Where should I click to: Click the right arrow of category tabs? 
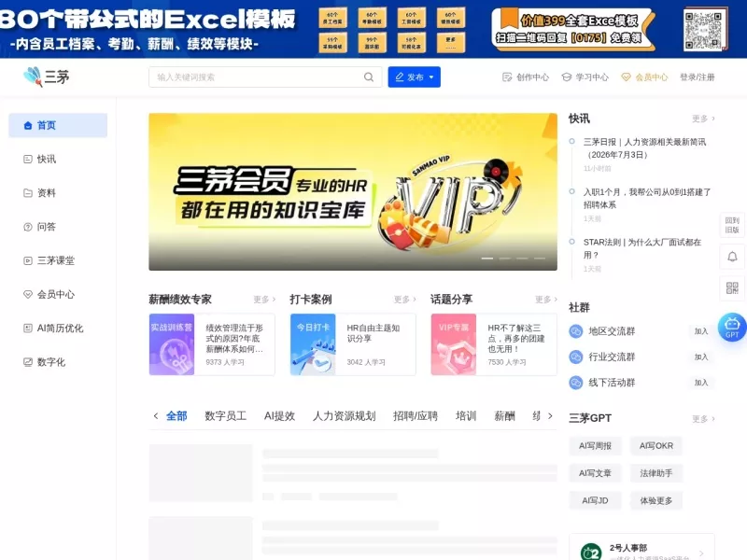tap(550, 415)
